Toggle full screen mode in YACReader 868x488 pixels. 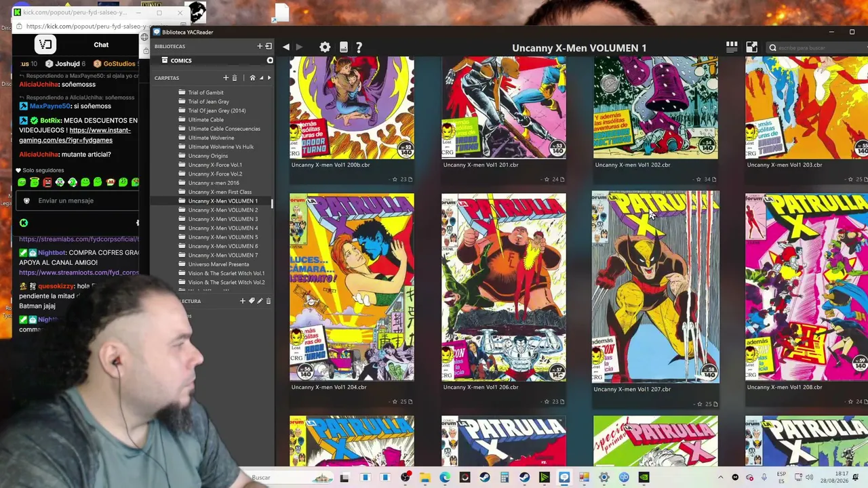tap(751, 47)
